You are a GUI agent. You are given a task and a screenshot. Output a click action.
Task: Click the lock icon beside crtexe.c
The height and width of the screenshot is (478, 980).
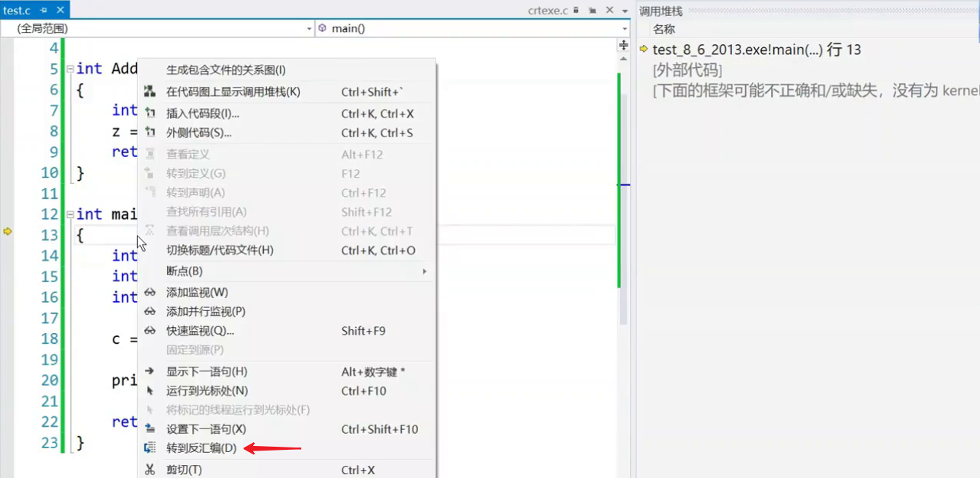click(x=576, y=10)
